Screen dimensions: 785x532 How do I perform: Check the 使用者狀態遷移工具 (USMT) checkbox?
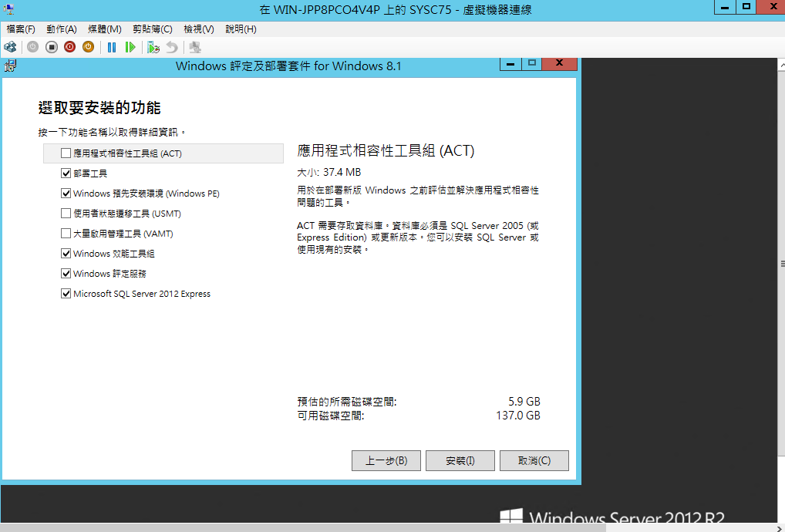tap(66, 214)
